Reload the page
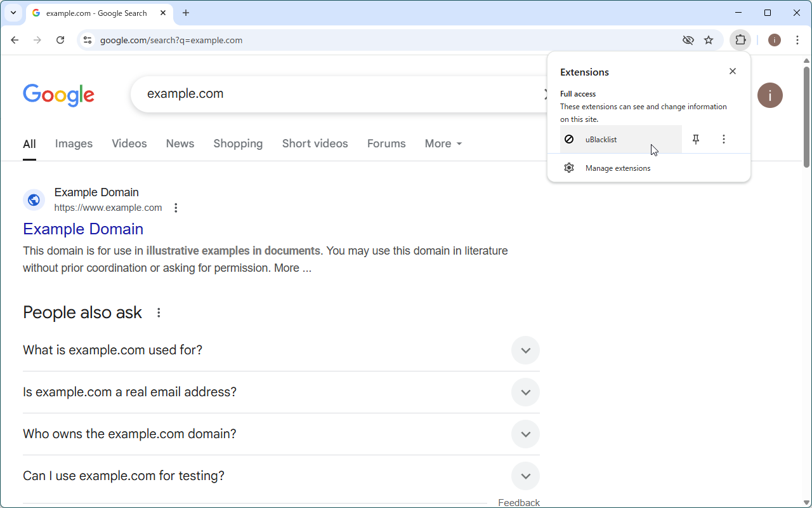Image resolution: width=812 pixels, height=508 pixels. 60,40
